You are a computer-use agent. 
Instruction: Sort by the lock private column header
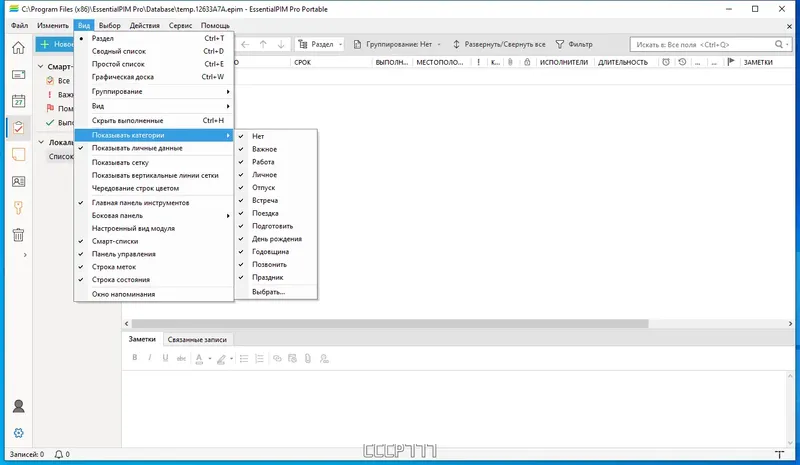(x=527, y=62)
